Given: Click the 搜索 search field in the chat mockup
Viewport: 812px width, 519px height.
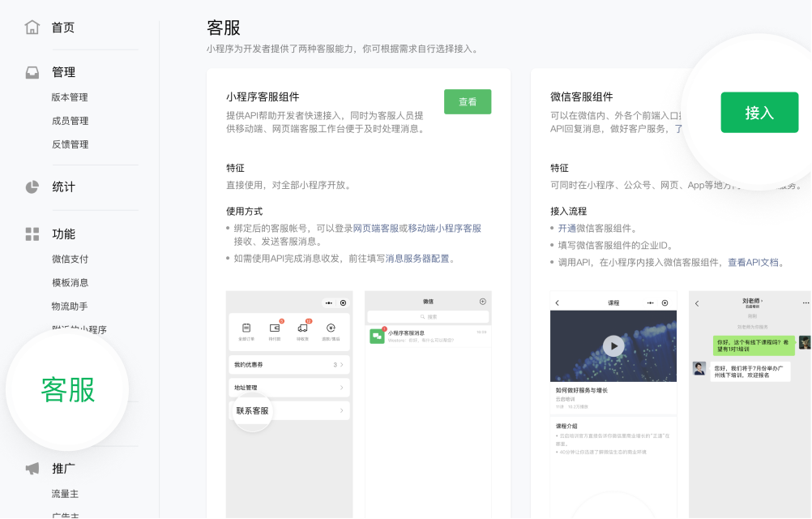Looking at the screenshot, I should tap(428, 316).
